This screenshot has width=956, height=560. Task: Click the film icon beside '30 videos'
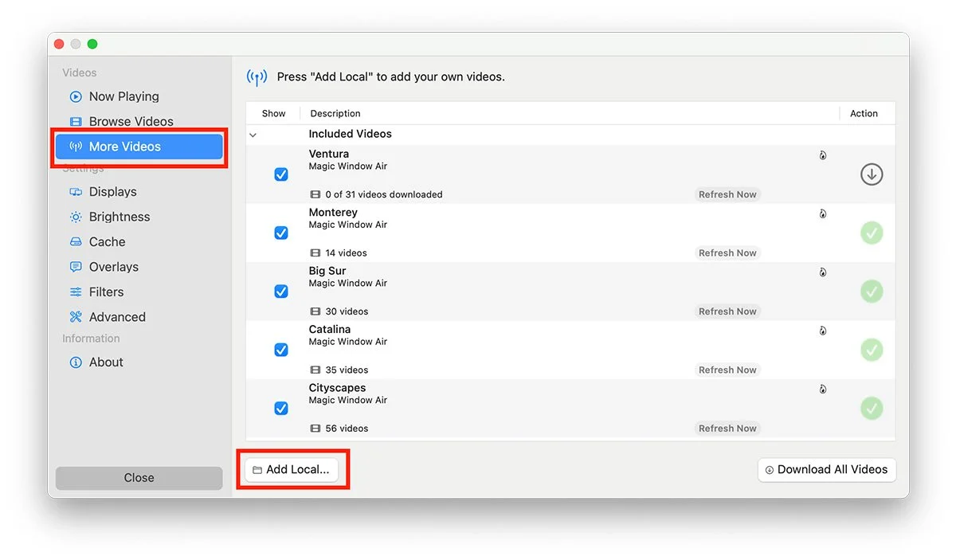coord(315,311)
